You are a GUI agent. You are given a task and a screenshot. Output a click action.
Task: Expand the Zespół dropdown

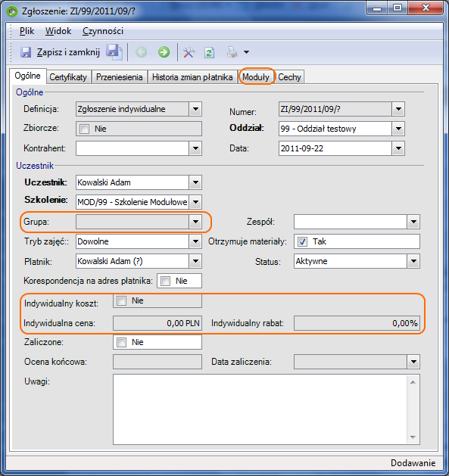[413, 222]
